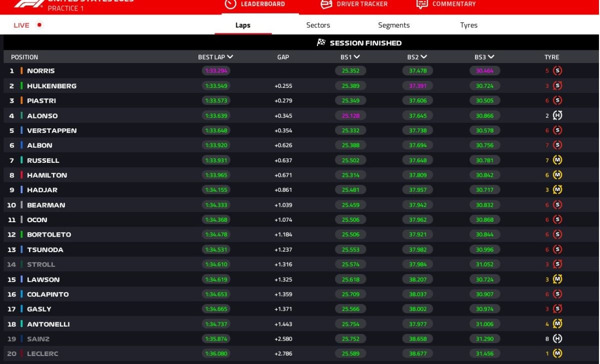Image resolution: width=600 pixels, height=364 pixels.
Task: Expand the BS2 sector dropdown
Action: pyautogui.click(x=424, y=57)
